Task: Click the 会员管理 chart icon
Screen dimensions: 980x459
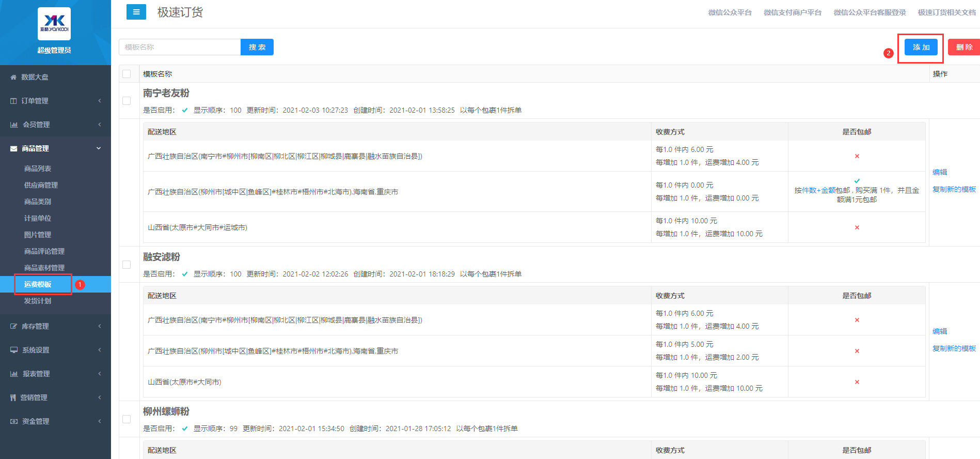Action: (x=14, y=125)
